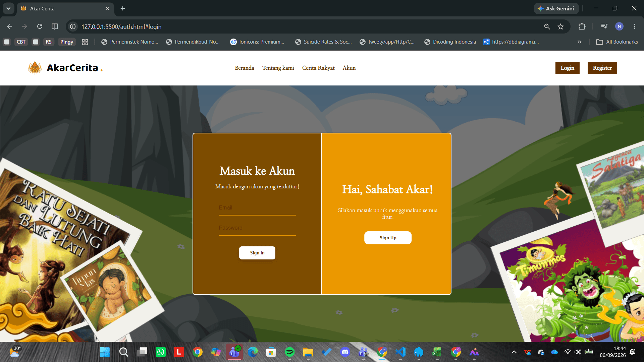This screenshot has height=362, width=644.
Task: Submit the form with Sign In
Action: [x=257, y=253]
